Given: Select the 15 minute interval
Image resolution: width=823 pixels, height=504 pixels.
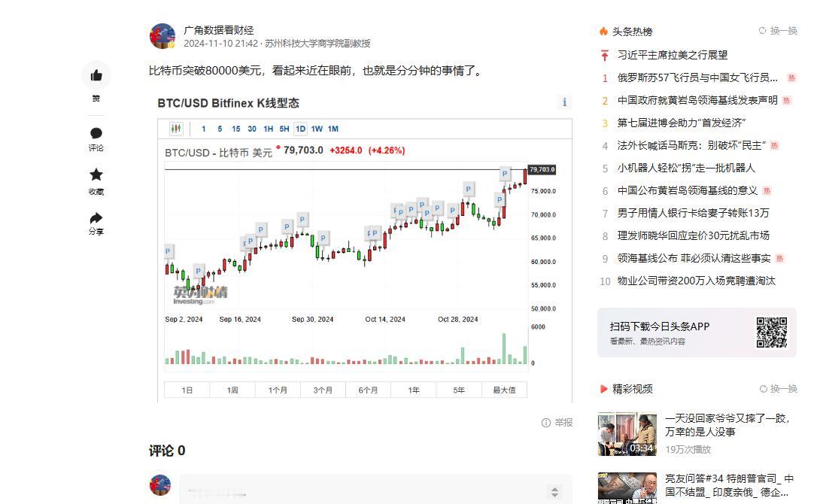Looking at the screenshot, I should (236, 129).
